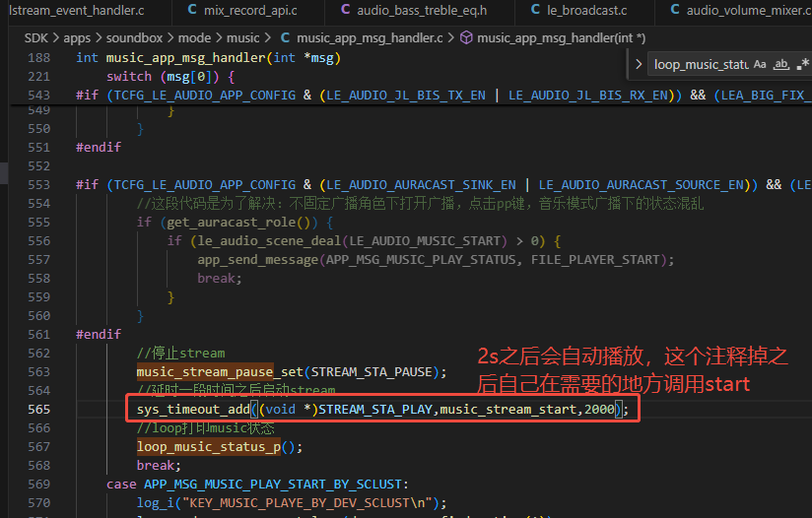The height and width of the screenshot is (518, 812).
Task: Toggle Use Regular Expression in find widget
Action: (802, 64)
